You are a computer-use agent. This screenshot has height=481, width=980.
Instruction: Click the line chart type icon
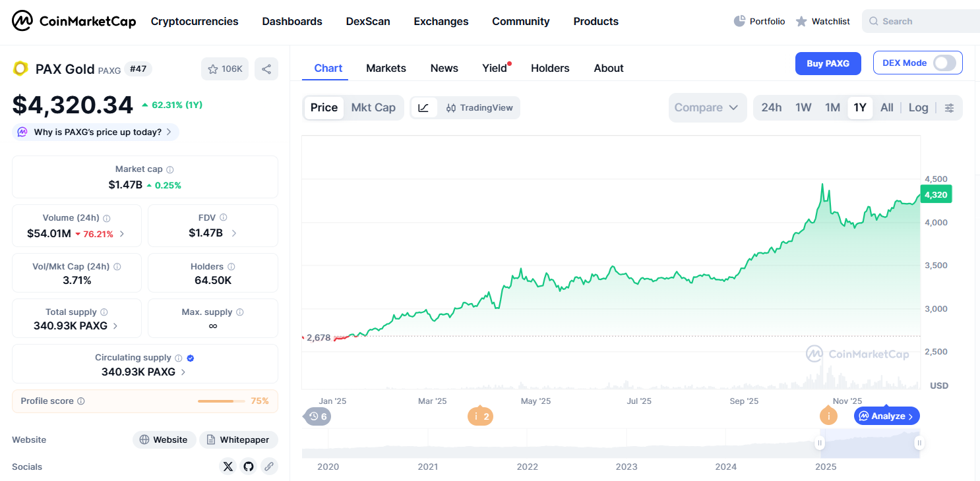(x=424, y=108)
